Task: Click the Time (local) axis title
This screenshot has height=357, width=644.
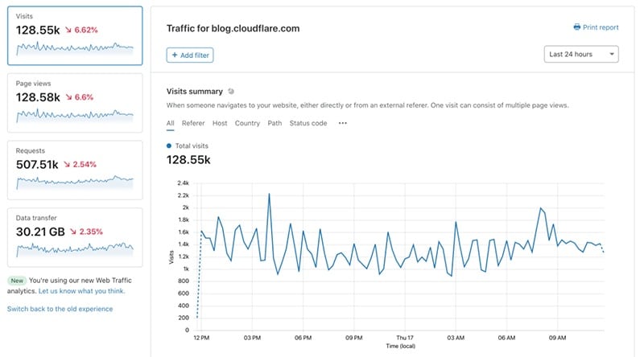Action: point(400,346)
